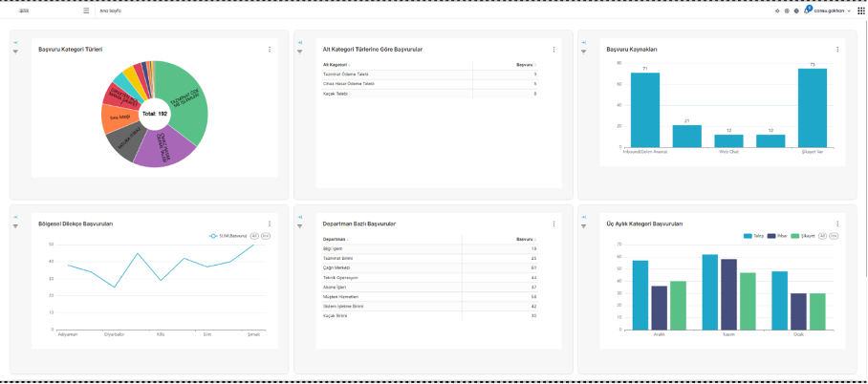This screenshot has height=384, width=868.
Task: Toggle the İhbar legend series
Action: [777, 236]
